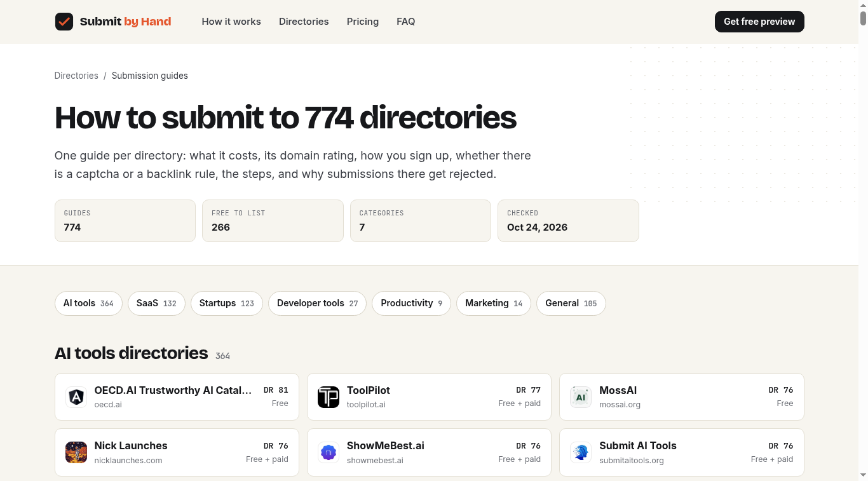Viewport: 868px width, 481px height.
Task: Open the ToolPilot submission guide
Action: point(430,397)
